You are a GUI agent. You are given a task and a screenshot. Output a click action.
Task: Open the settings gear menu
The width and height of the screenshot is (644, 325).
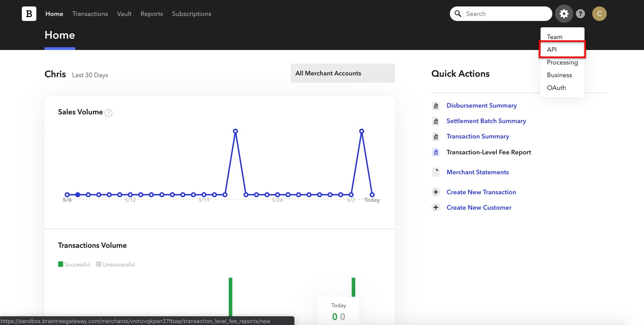(x=564, y=14)
